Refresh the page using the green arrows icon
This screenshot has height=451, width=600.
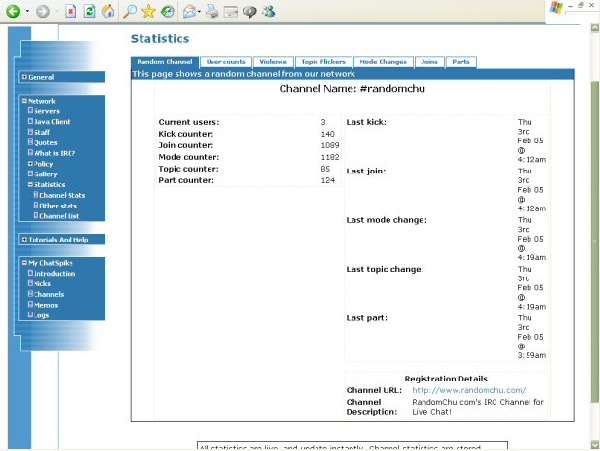click(90, 11)
